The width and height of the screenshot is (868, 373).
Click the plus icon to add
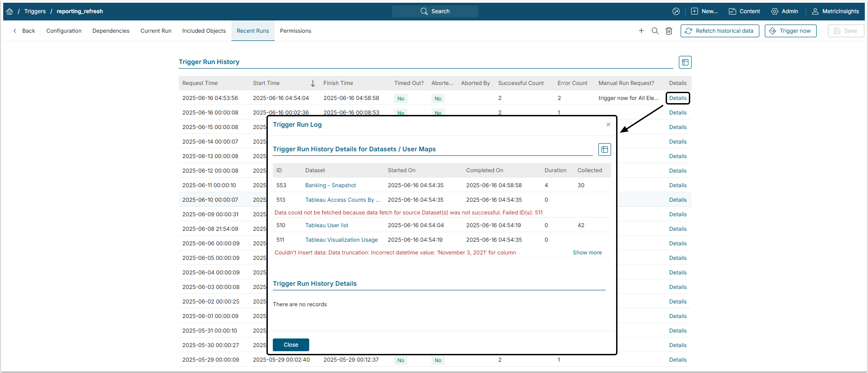pyautogui.click(x=641, y=31)
